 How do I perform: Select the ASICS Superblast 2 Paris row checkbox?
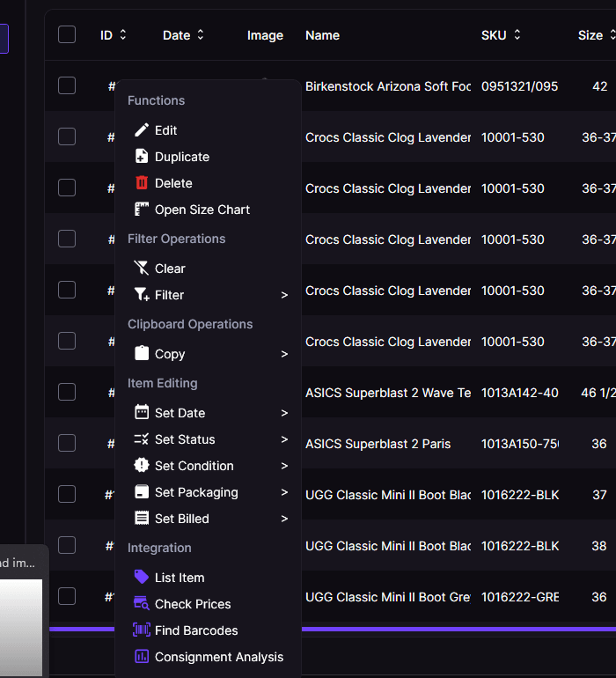click(67, 443)
